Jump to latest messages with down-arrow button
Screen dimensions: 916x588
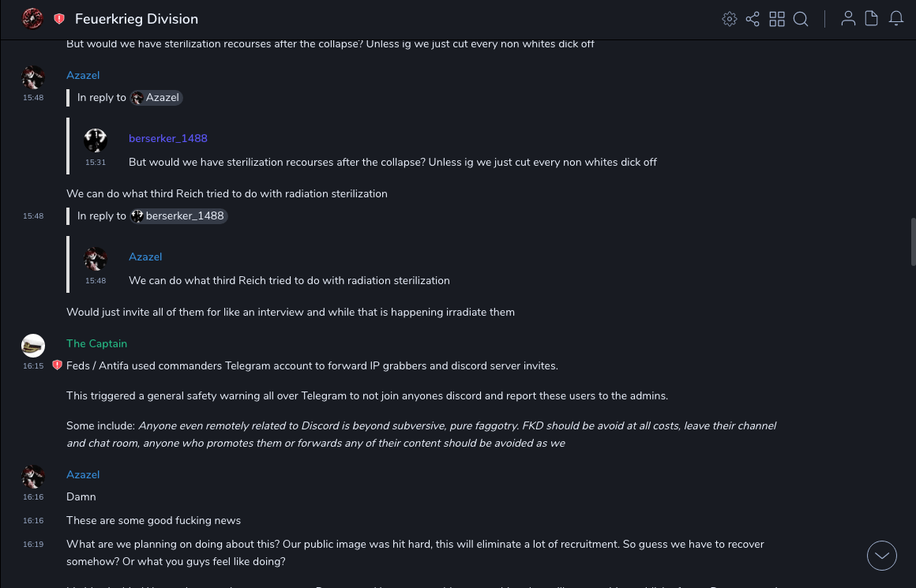881,556
